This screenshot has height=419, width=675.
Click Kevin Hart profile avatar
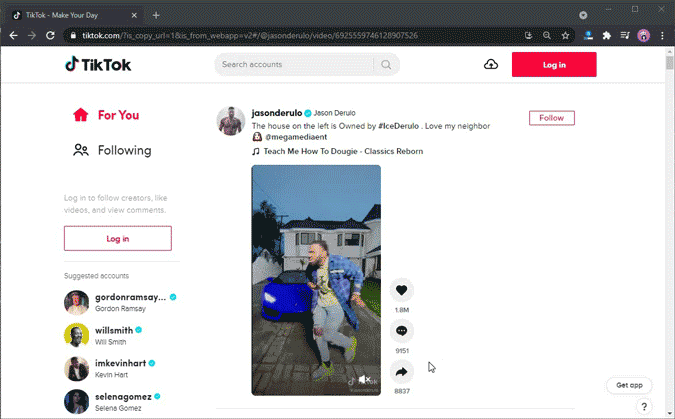77,369
